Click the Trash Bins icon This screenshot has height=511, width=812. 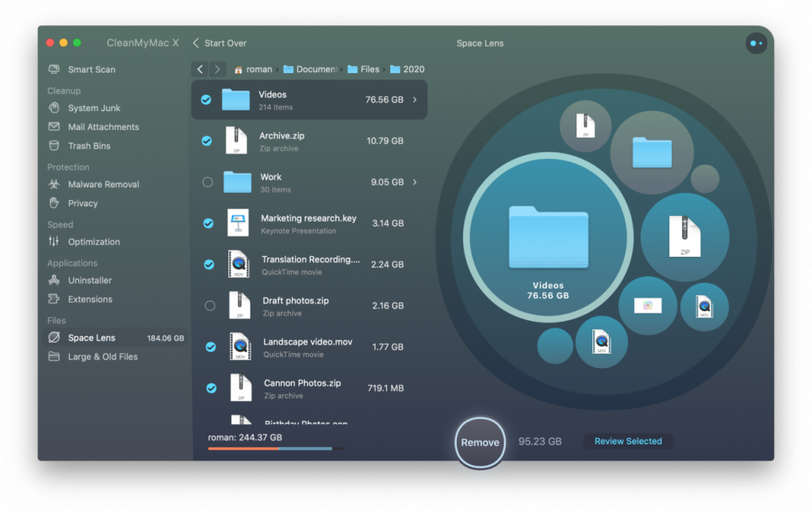click(54, 146)
